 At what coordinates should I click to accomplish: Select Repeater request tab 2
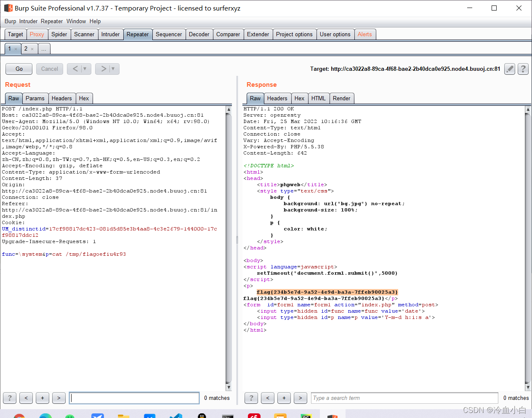click(x=26, y=48)
